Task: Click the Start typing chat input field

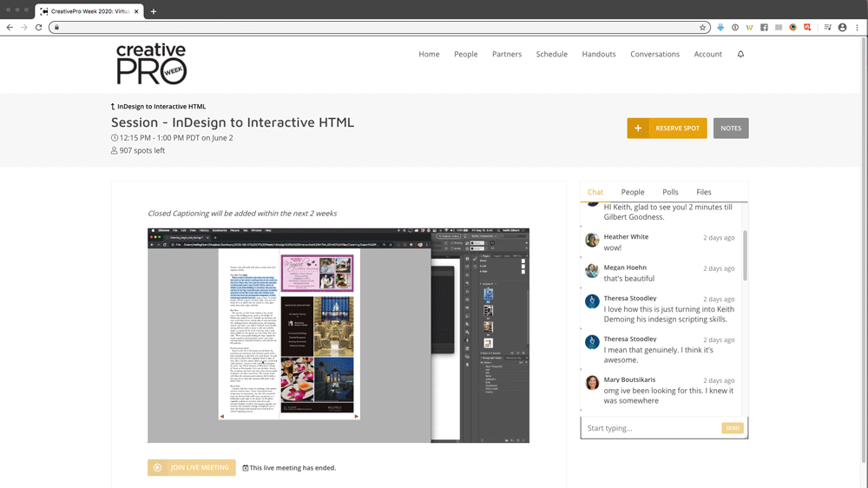Action: click(x=652, y=428)
